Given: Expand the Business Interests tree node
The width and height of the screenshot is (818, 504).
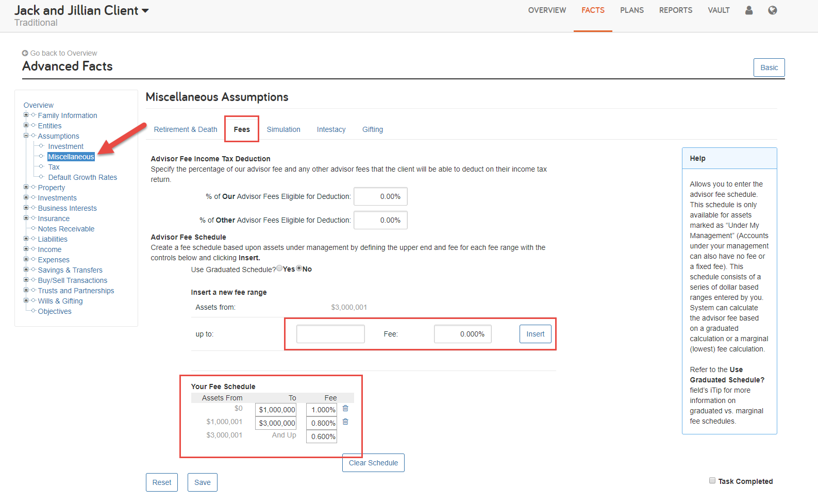Looking at the screenshot, I should pos(26,208).
